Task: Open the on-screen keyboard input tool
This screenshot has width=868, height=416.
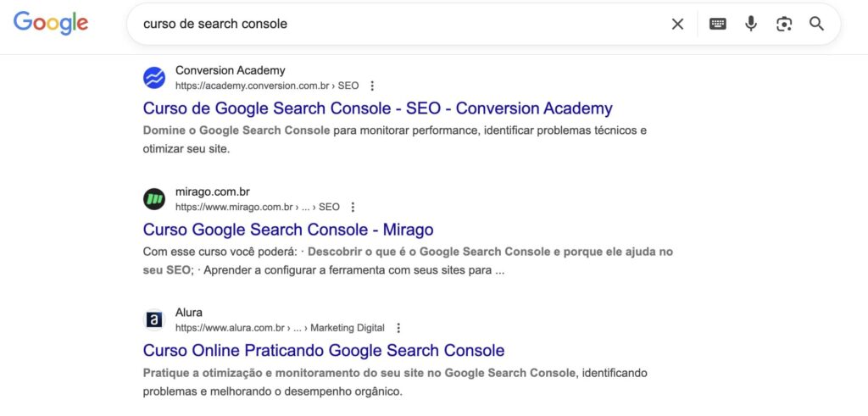Action: click(x=718, y=24)
